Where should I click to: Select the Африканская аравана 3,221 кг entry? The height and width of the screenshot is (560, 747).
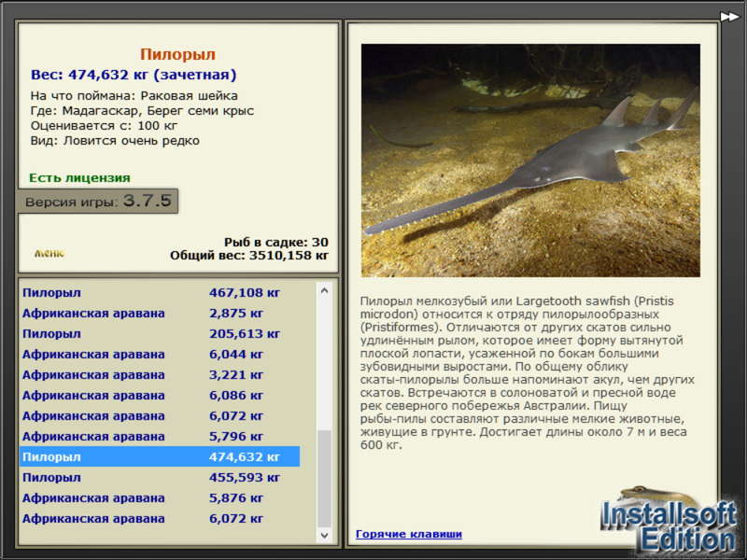160,374
